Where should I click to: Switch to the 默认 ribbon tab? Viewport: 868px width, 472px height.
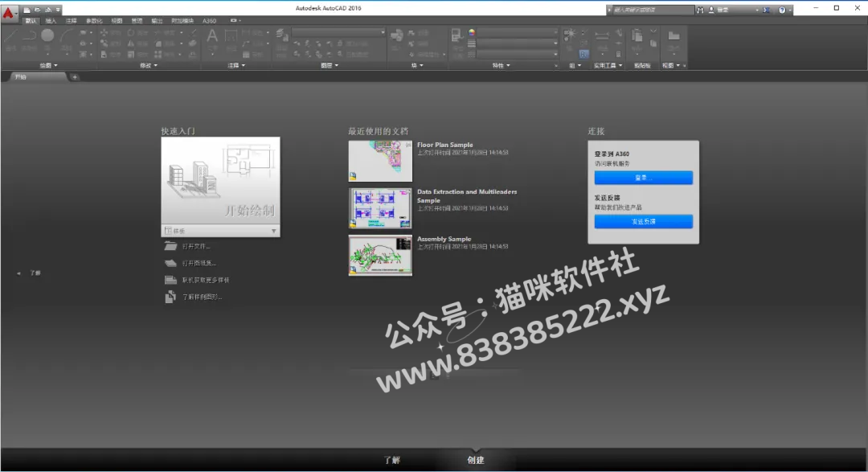(x=31, y=20)
